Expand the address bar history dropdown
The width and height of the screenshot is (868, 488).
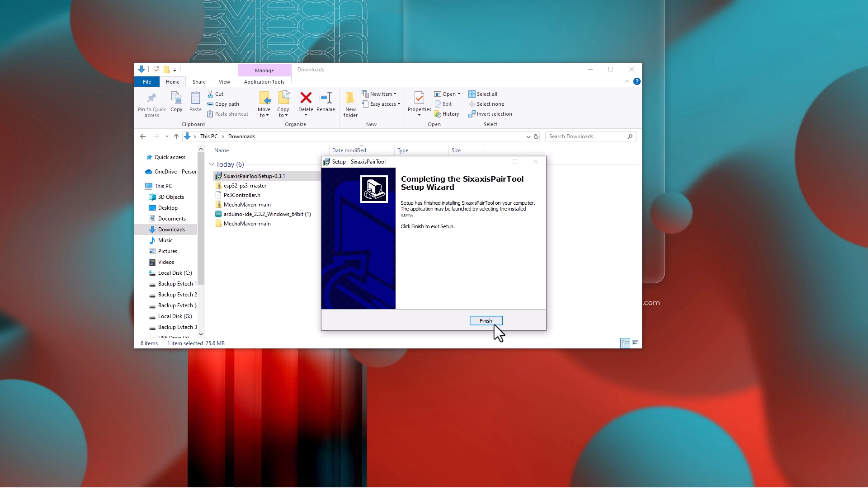528,136
